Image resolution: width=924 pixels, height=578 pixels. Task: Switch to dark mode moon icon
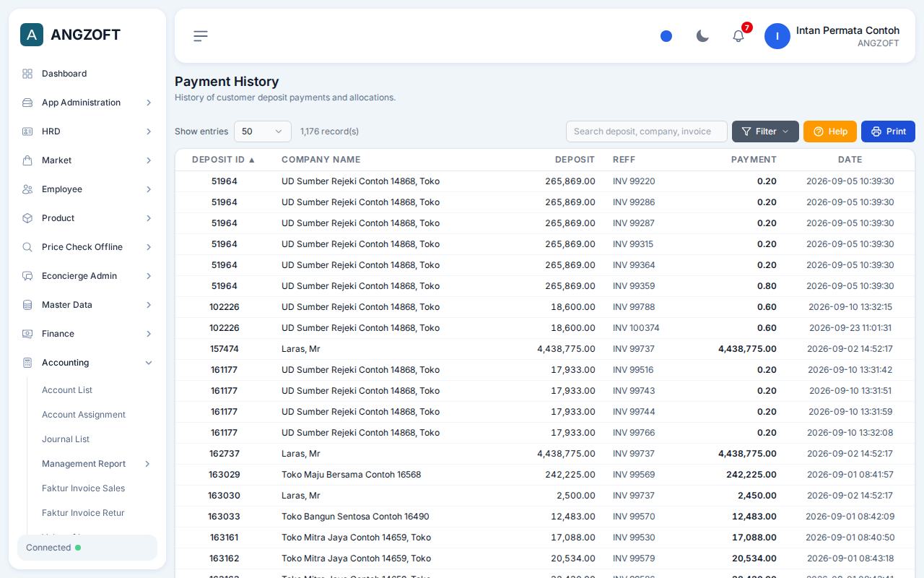(702, 36)
